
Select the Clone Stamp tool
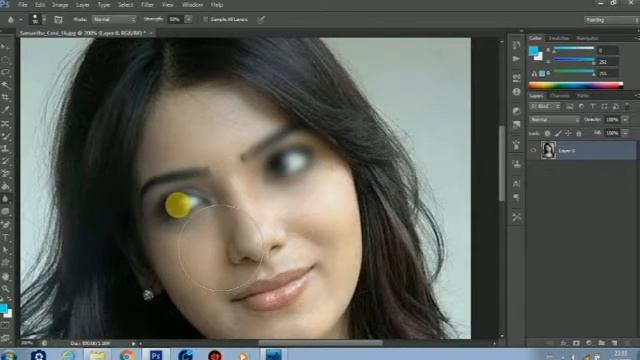pos(5,149)
